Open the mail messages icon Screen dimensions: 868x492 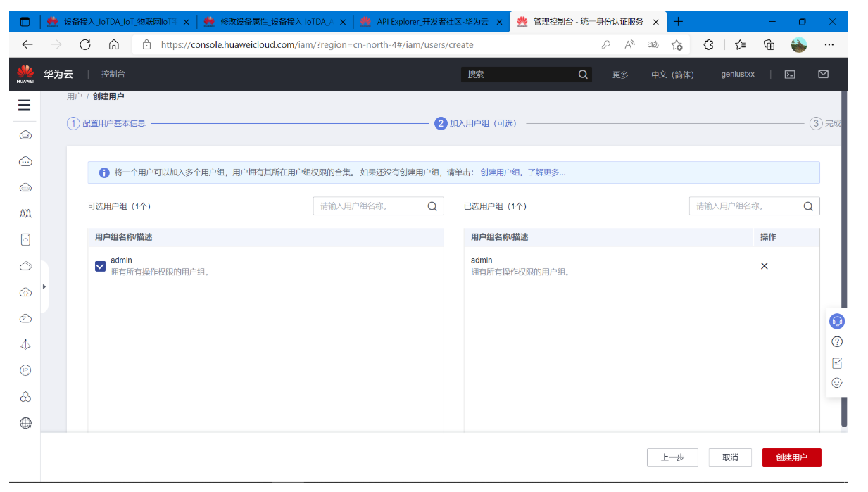pos(823,74)
